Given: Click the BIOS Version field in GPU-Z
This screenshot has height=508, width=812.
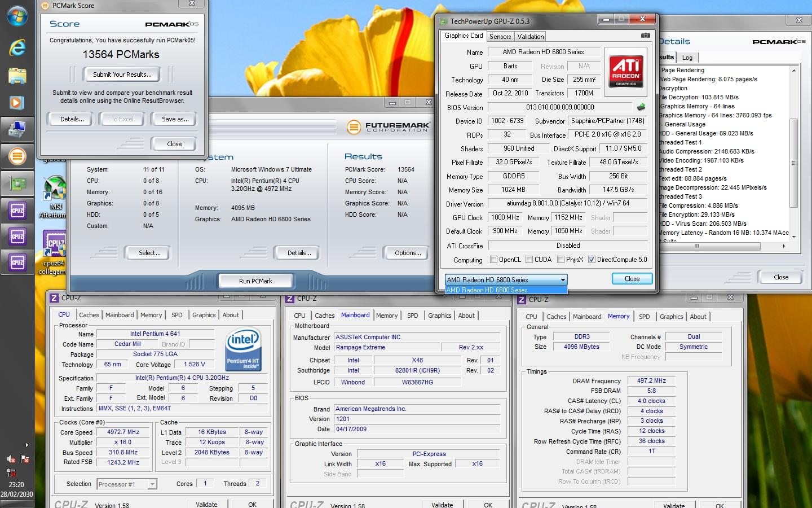Looking at the screenshot, I should click(x=560, y=107).
